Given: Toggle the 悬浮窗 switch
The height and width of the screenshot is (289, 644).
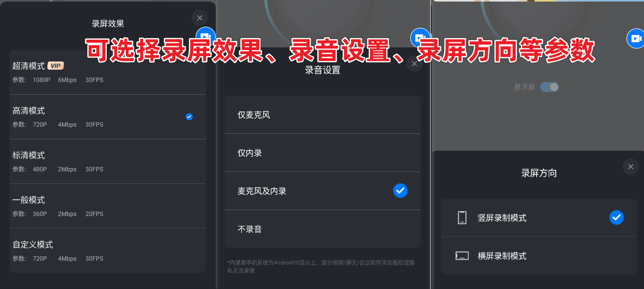Looking at the screenshot, I should (x=549, y=87).
